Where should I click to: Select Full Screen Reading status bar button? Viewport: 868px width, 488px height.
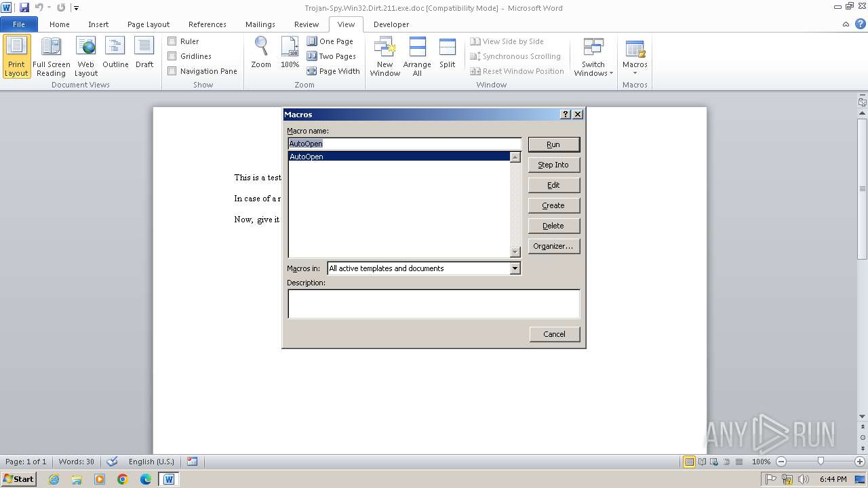701,462
